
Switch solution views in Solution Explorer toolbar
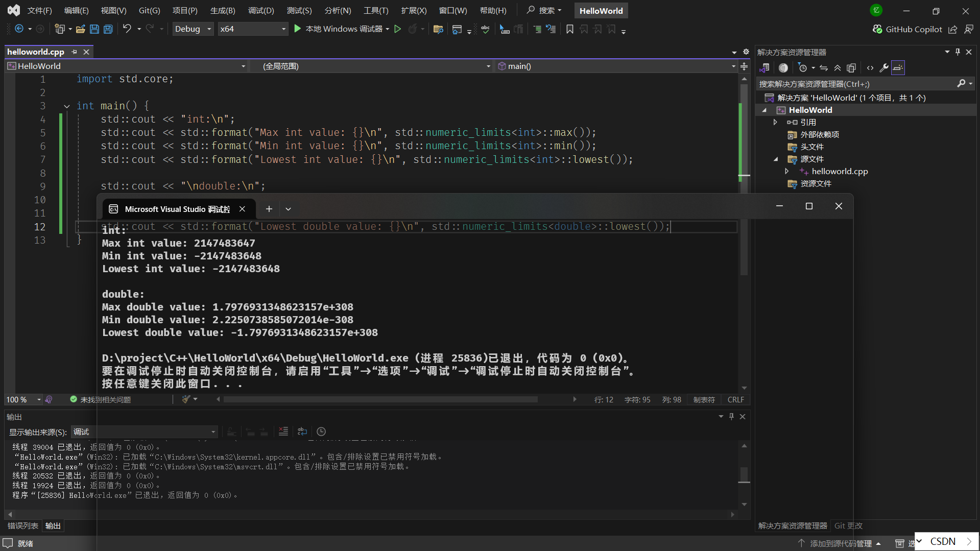click(764, 68)
